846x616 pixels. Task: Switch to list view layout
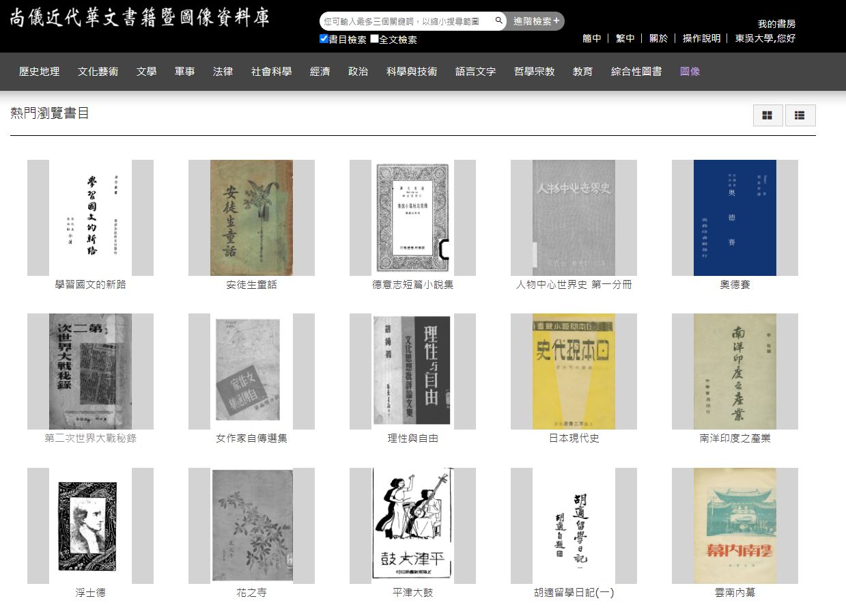(x=800, y=116)
